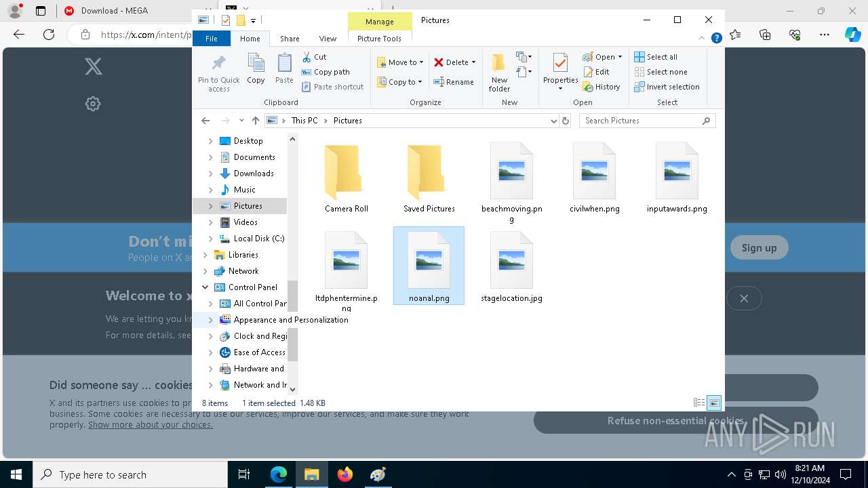Click browser reload button
The height and width of the screenshot is (488, 868).
pos(49,34)
